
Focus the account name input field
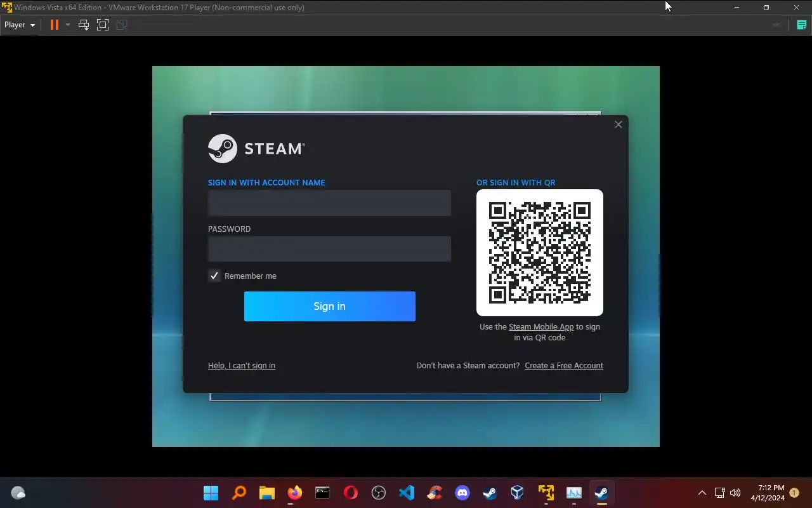(329, 203)
